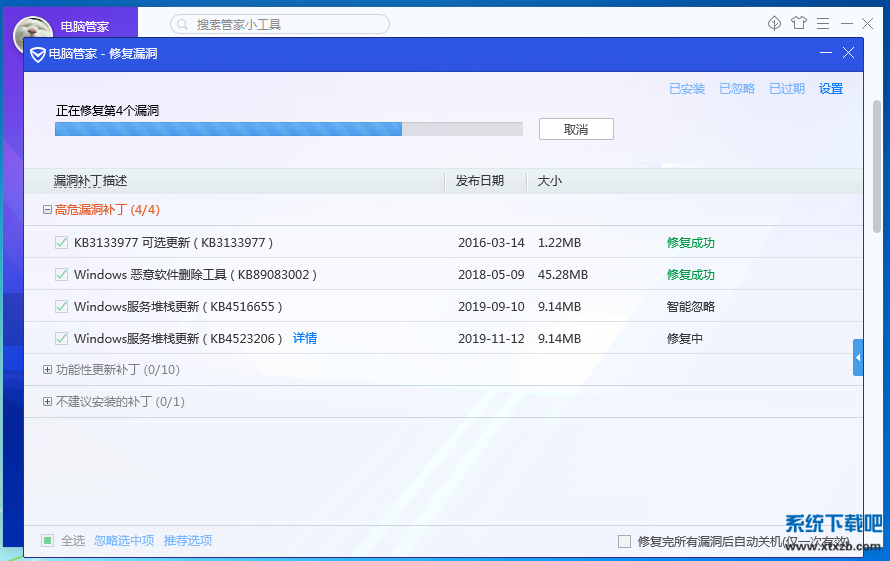Open the 已安装 tab

(x=687, y=89)
